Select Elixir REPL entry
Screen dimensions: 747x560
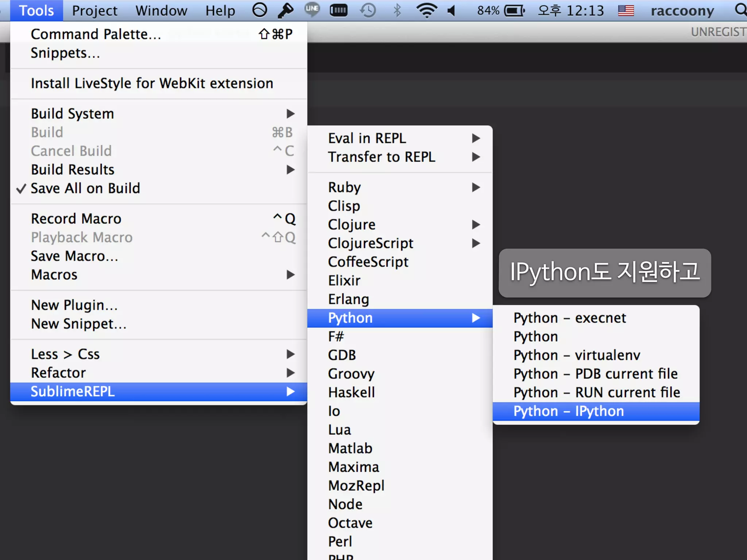(400, 280)
